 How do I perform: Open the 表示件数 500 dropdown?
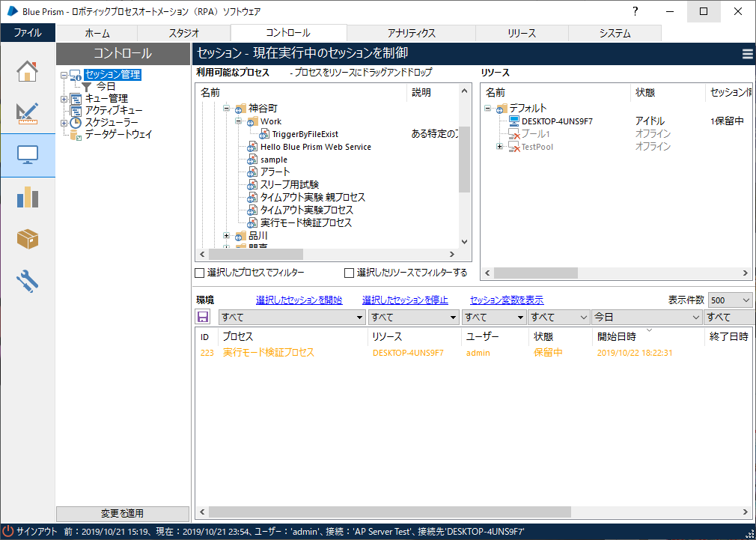pos(730,300)
